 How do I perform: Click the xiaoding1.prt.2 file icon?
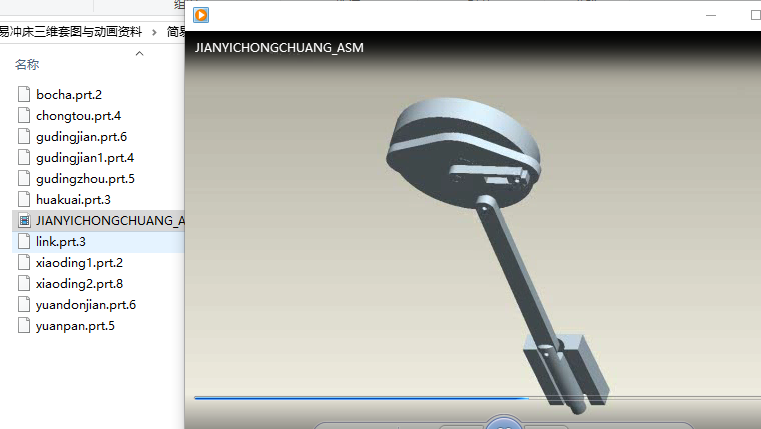tap(24, 262)
